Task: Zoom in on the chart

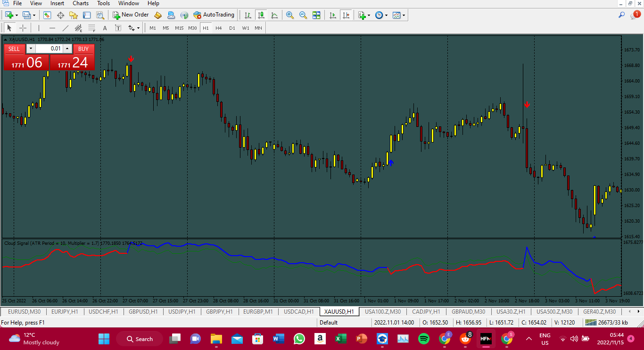Action: (290, 15)
